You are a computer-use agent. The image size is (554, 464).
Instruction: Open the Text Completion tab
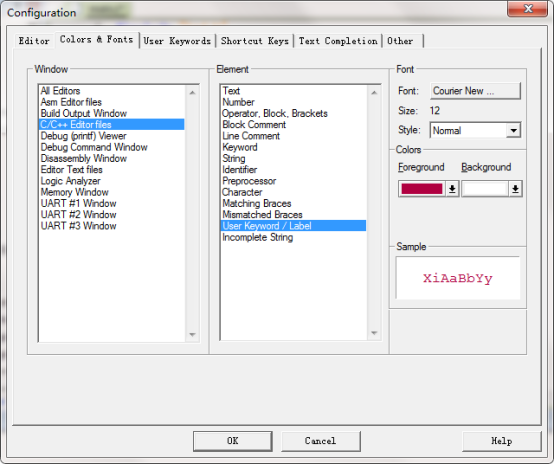[x=338, y=41]
